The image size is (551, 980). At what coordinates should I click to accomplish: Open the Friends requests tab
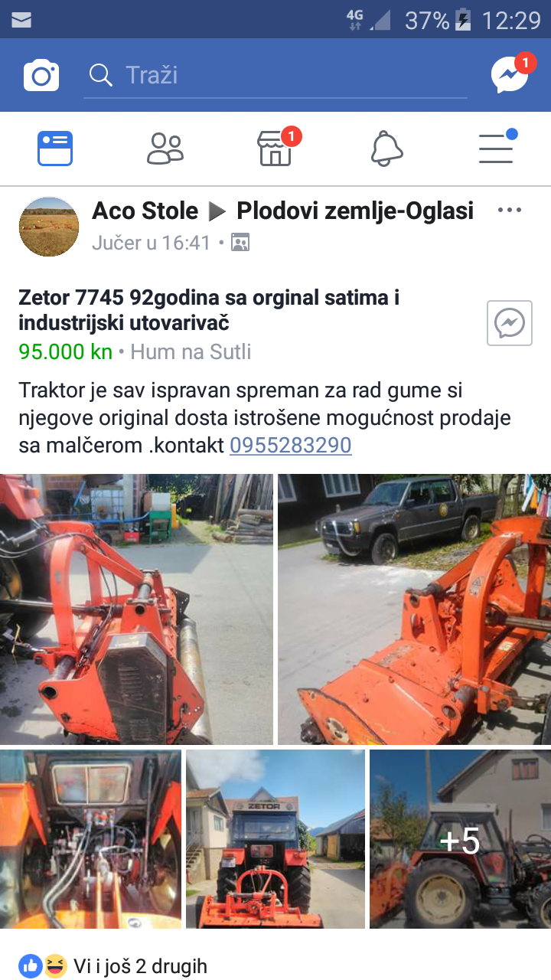[x=165, y=149]
